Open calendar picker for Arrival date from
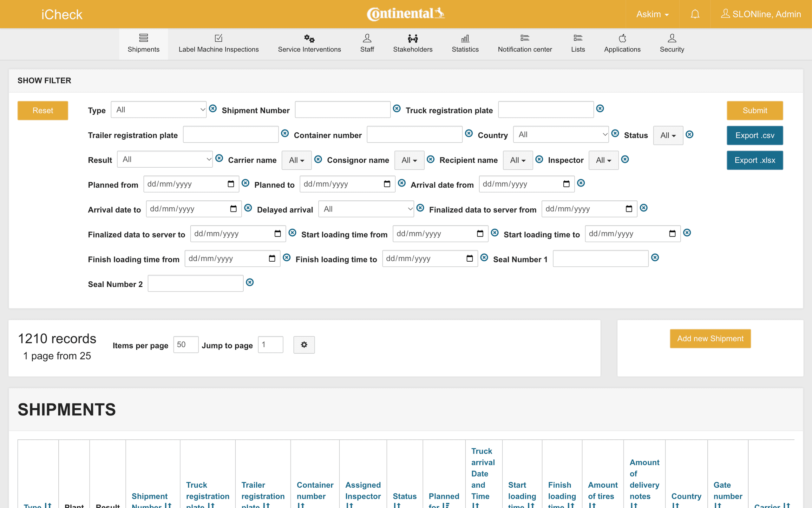 pos(566,184)
